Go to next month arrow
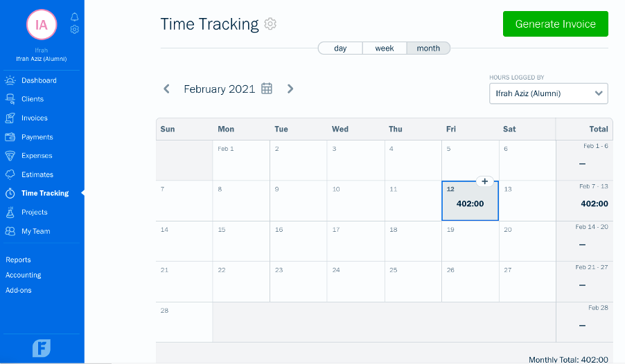 [x=290, y=89]
